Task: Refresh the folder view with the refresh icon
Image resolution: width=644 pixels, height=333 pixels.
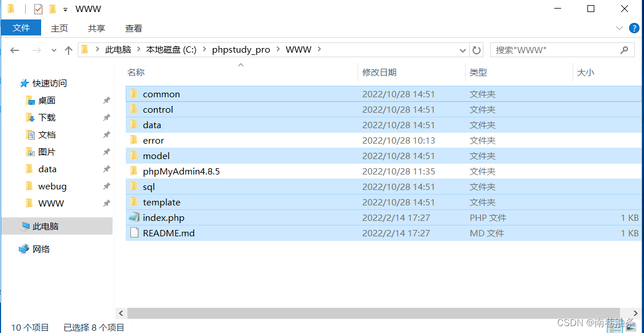Action: pos(477,50)
